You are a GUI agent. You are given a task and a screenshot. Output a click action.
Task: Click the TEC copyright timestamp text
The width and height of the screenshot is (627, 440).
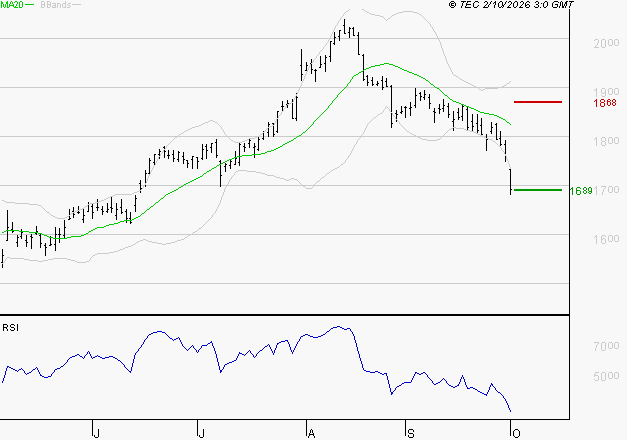pos(511,5)
